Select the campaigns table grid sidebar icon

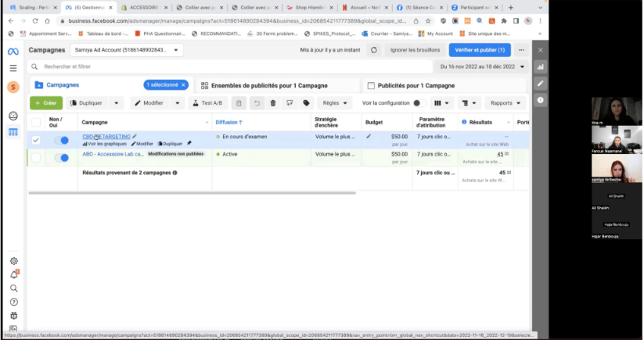click(13, 132)
